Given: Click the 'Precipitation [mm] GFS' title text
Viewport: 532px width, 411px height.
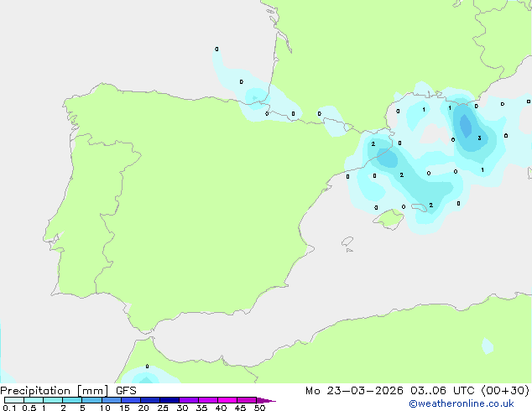Looking at the screenshot, I should pos(68,391).
